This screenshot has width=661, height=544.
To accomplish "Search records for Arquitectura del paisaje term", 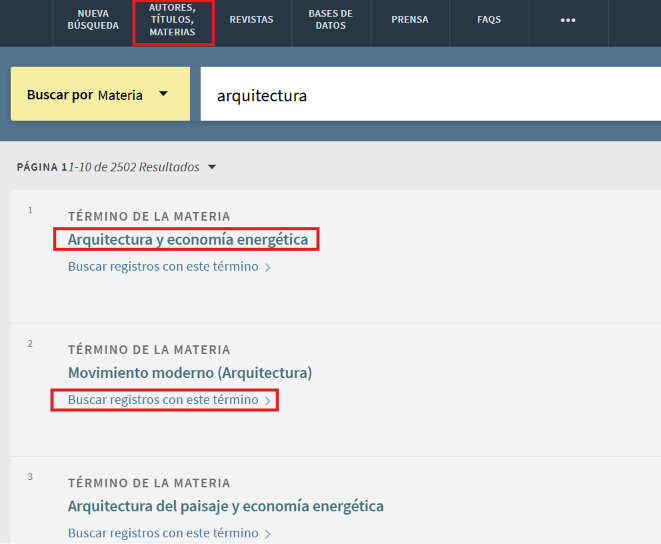I will (169, 533).
